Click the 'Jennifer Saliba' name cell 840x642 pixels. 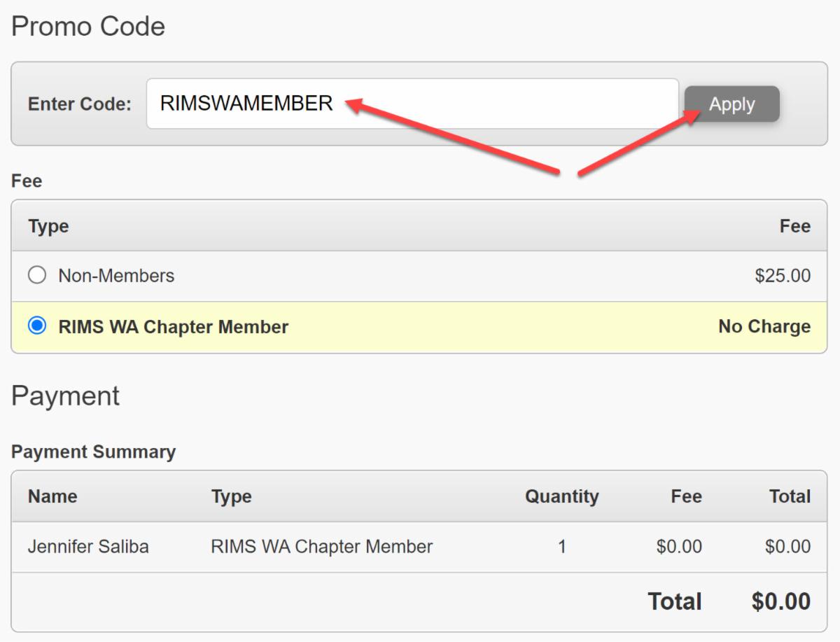tap(88, 547)
